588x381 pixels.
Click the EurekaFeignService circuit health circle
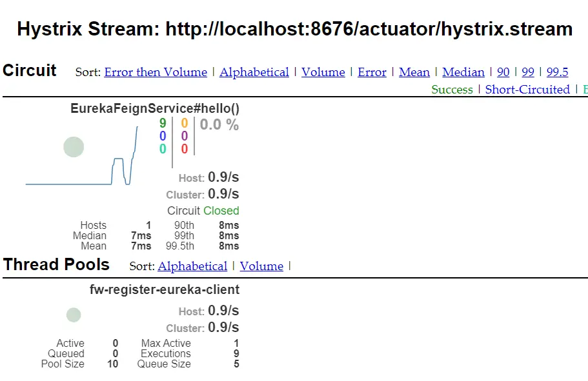pos(74,147)
